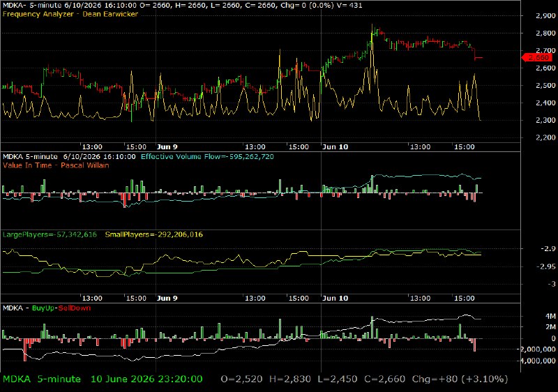Image resolution: width=558 pixels, height=392 pixels.
Task: Select the Frequency Analyzer - Dean Earwicker label
Action: (x=70, y=14)
